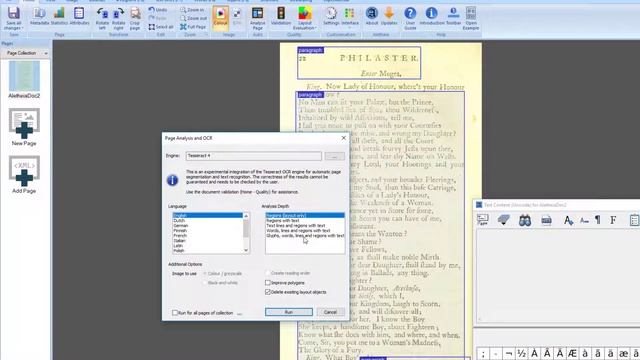640x360 pixels.
Task: Insert the Æ special character
Action: coord(572,353)
